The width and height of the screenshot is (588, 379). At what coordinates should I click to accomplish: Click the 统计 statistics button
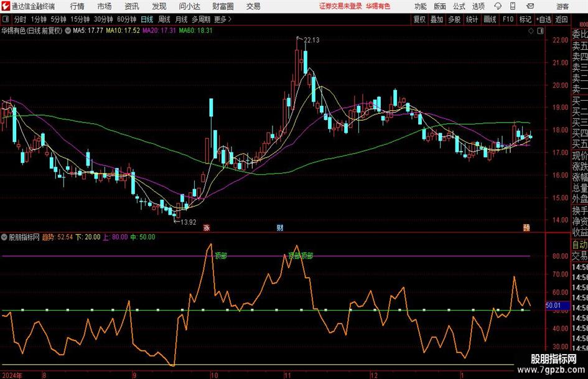pyautogui.click(x=472, y=19)
